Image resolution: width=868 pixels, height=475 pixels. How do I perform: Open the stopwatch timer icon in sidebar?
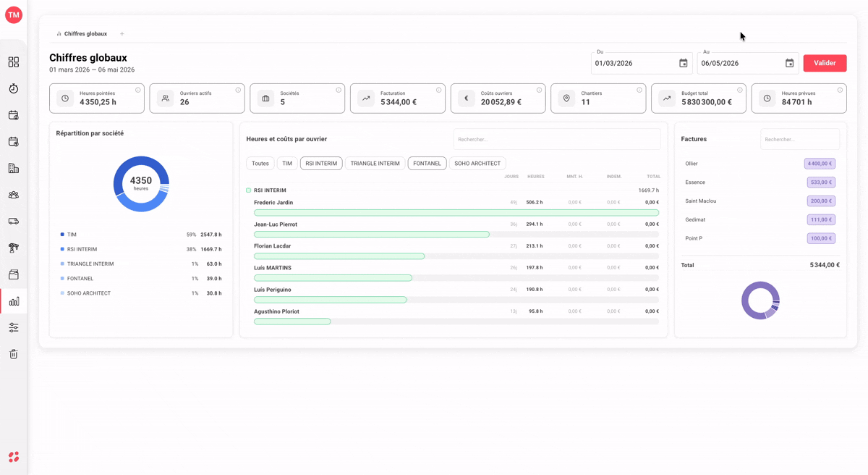(x=14, y=88)
